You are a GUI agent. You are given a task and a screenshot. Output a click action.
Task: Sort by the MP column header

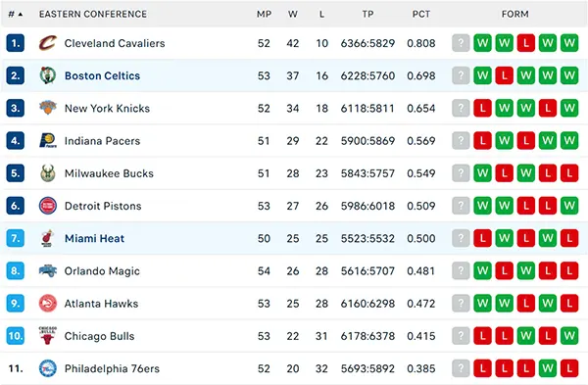pos(264,15)
